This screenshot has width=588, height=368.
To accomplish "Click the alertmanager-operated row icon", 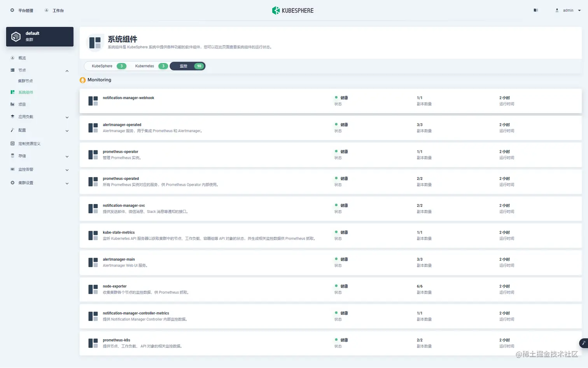I will pos(93,128).
